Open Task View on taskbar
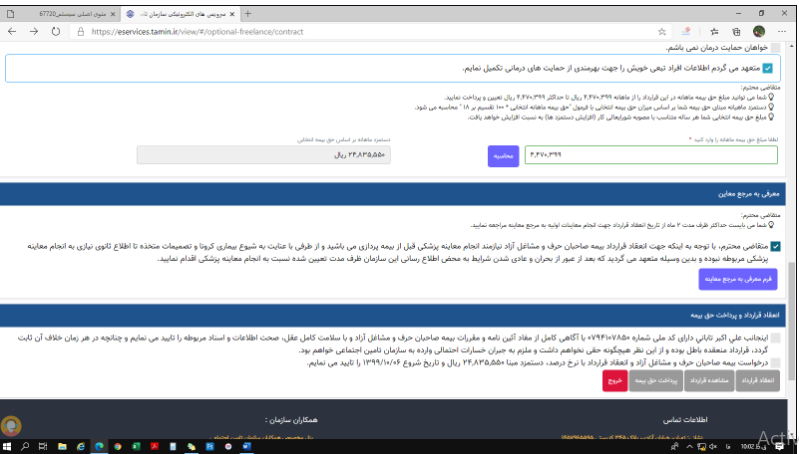 pos(43,446)
